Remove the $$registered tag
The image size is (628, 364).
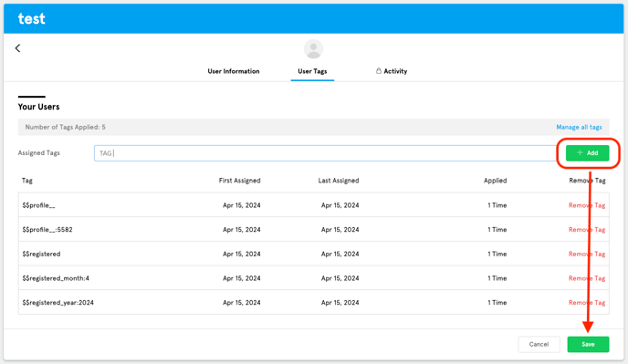tap(587, 254)
